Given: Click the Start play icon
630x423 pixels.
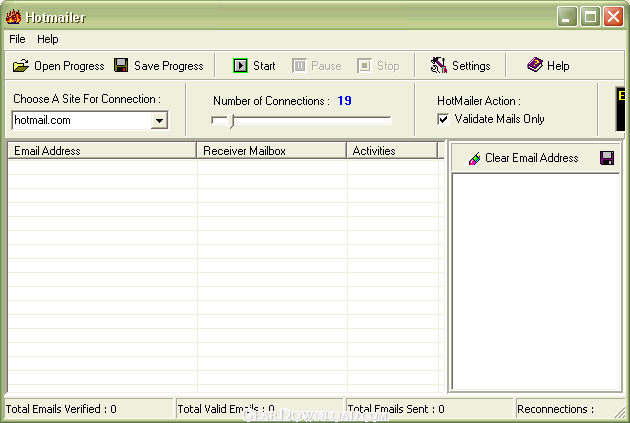Looking at the screenshot, I should pos(240,65).
